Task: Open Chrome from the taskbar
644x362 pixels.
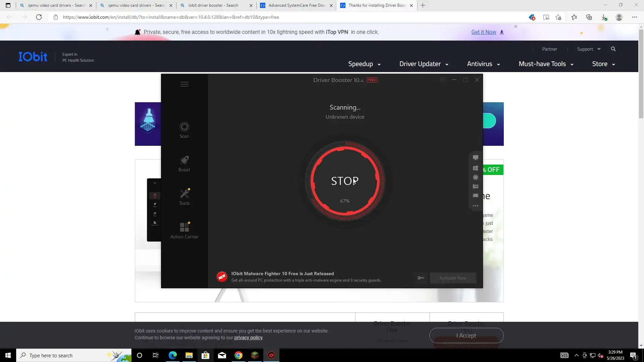Action: point(238,355)
